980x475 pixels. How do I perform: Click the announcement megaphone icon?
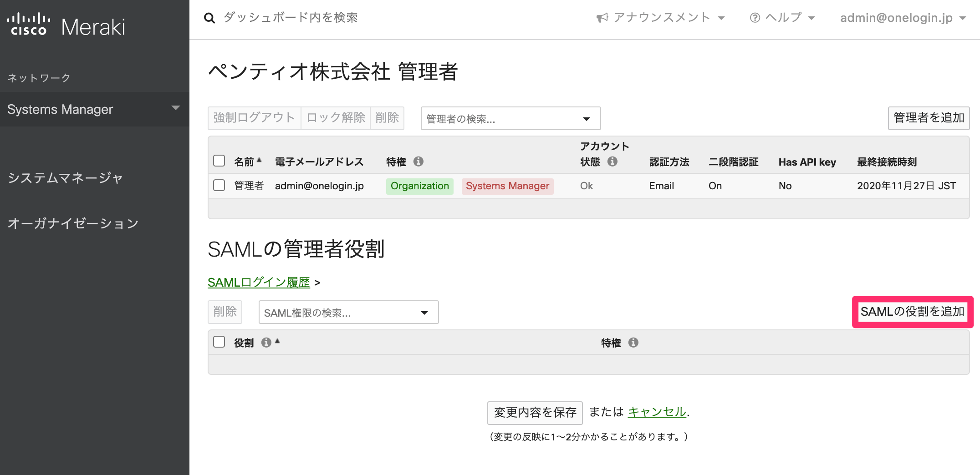[602, 18]
